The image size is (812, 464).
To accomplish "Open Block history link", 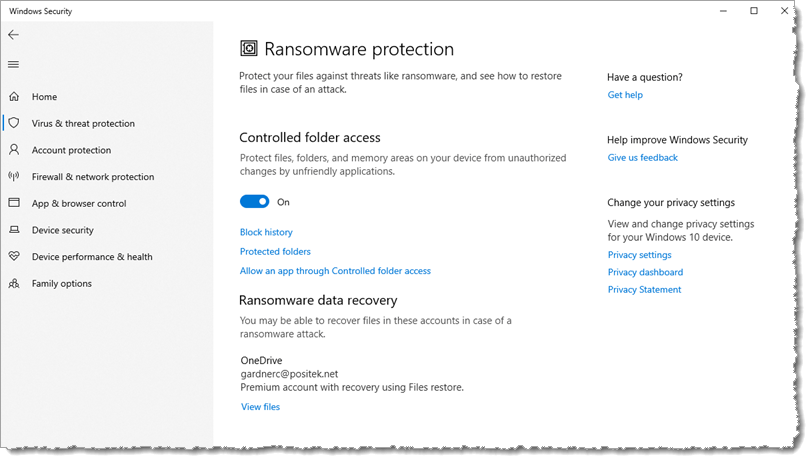I will click(x=266, y=232).
